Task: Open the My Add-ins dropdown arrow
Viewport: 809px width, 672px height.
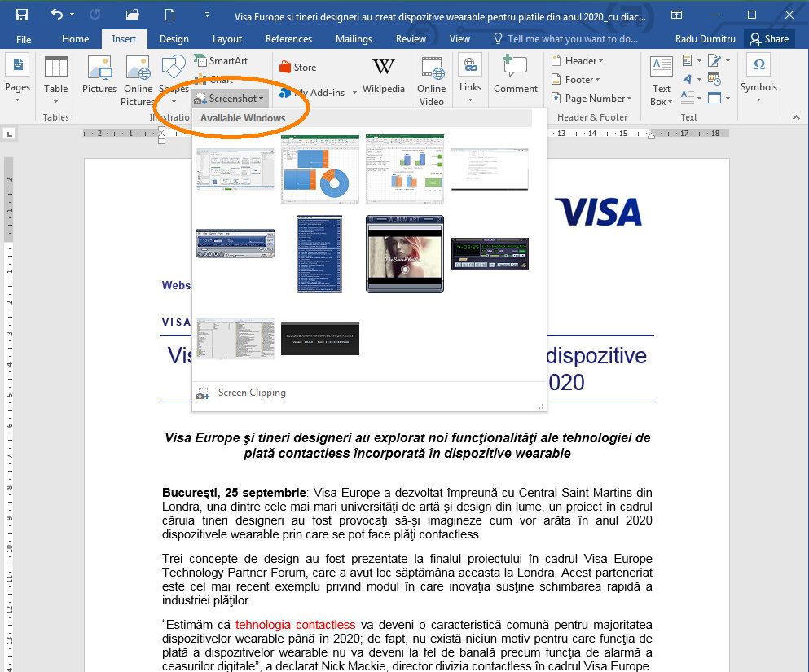Action: 354,93
